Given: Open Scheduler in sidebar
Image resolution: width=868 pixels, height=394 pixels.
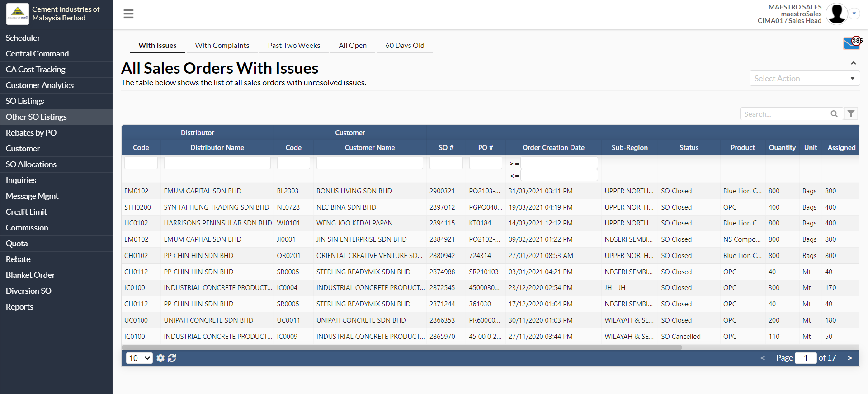Looking at the screenshot, I should [56, 38].
